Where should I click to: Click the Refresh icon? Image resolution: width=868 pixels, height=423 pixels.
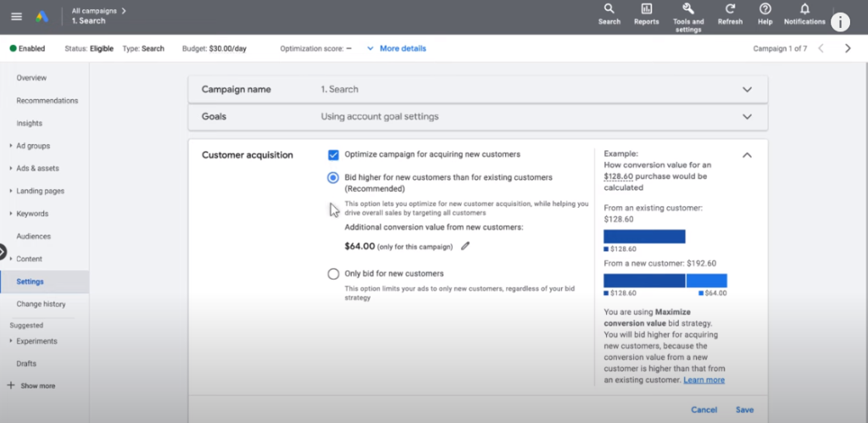click(x=729, y=9)
